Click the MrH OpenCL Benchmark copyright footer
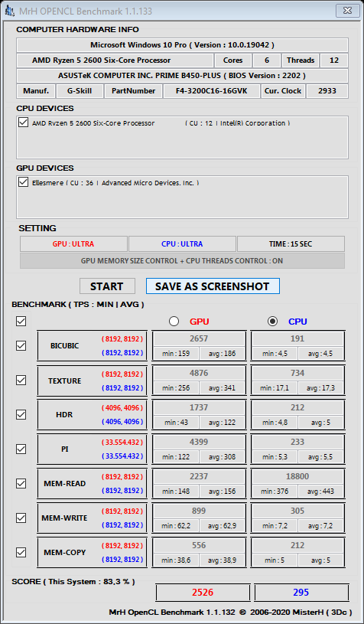This screenshot has width=364, height=624. [230, 612]
